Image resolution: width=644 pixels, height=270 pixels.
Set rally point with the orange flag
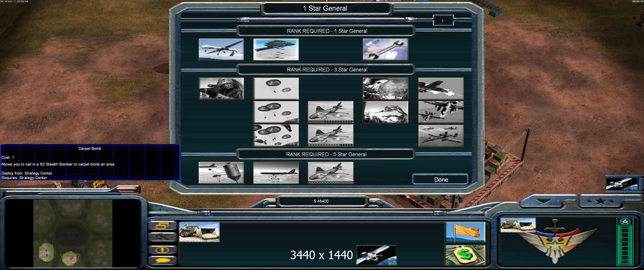465,232
